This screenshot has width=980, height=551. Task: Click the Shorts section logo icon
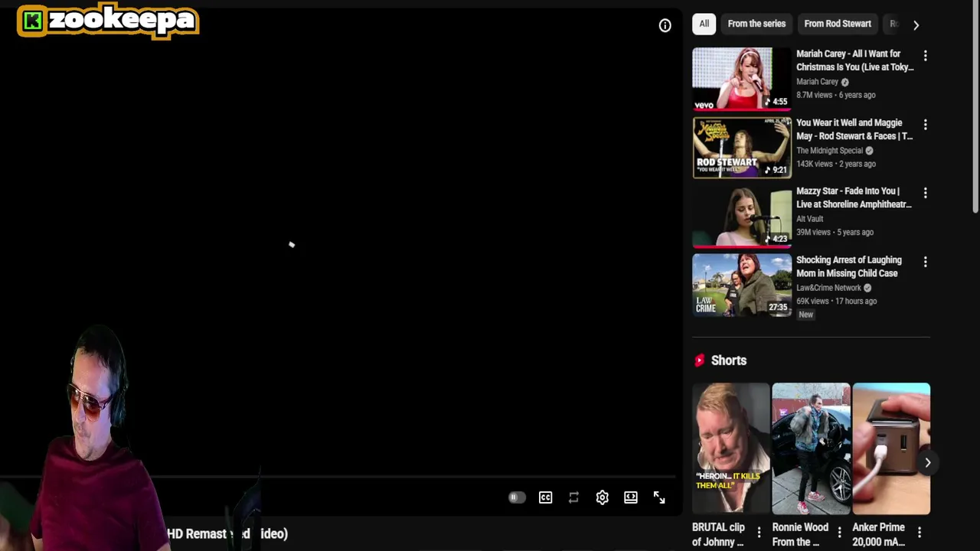click(699, 360)
